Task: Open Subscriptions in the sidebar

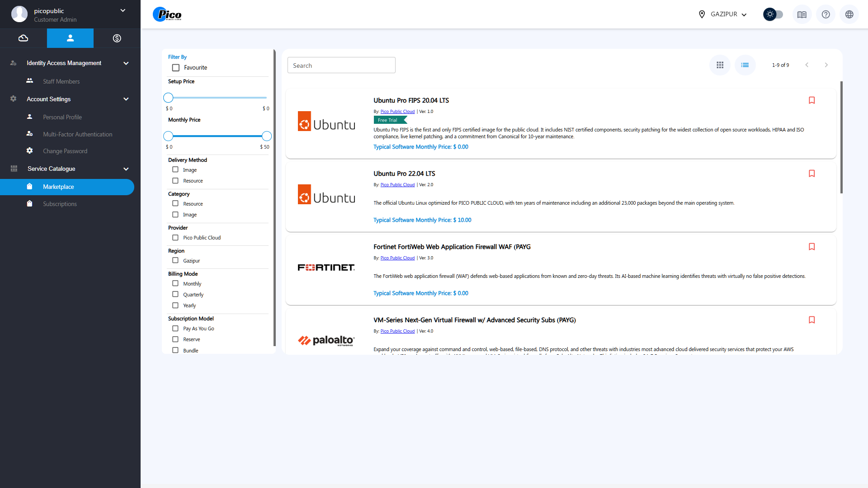Action: [60, 204]
